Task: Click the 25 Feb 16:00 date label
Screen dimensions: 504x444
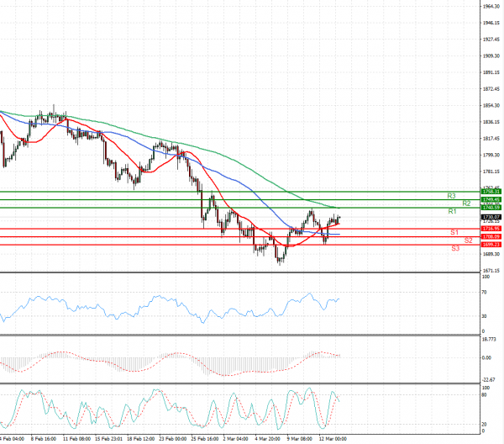Action: pos(205,439)
